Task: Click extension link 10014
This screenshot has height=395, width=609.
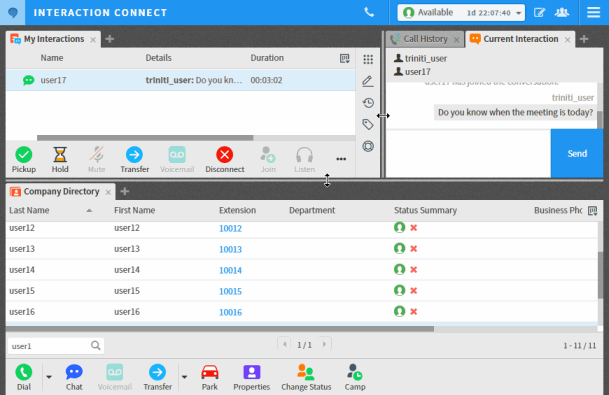Action: (230, 270)
